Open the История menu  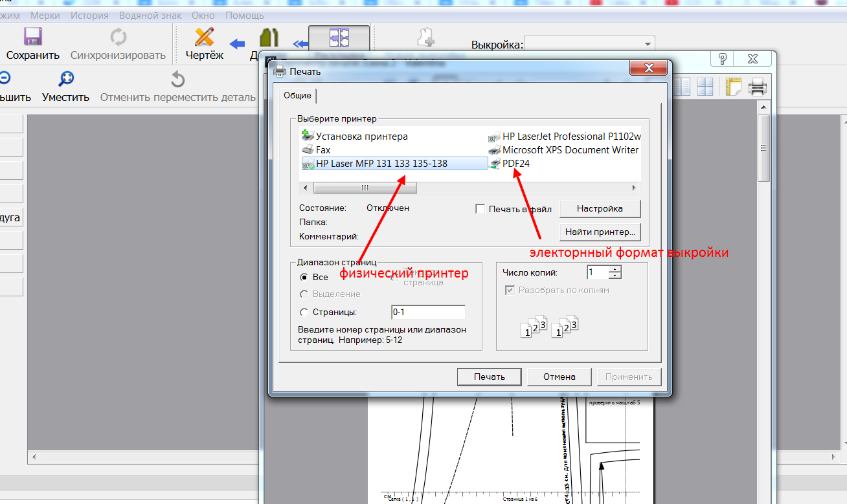[89, 15]
